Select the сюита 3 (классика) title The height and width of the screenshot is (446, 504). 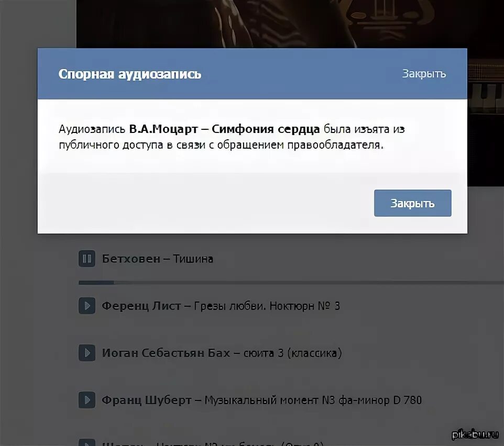292,353
